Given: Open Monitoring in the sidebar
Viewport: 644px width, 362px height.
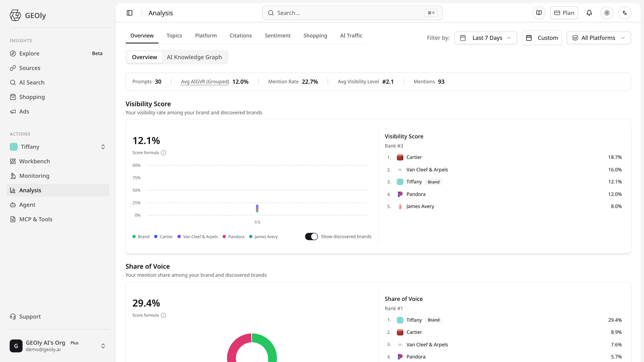Looking at the screenshot, I should point(58,176).
